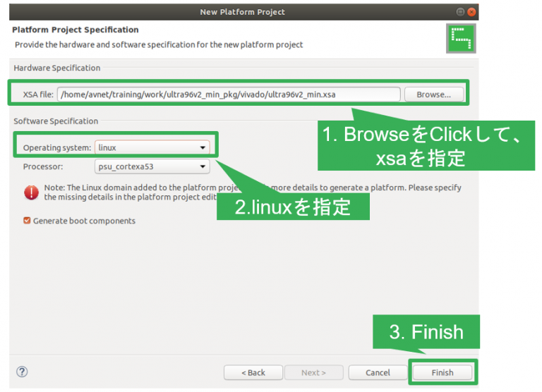Click the green "1. BrowseをClickして" callout
This screenshot has height=392, width=542.
tap(422, 145)
